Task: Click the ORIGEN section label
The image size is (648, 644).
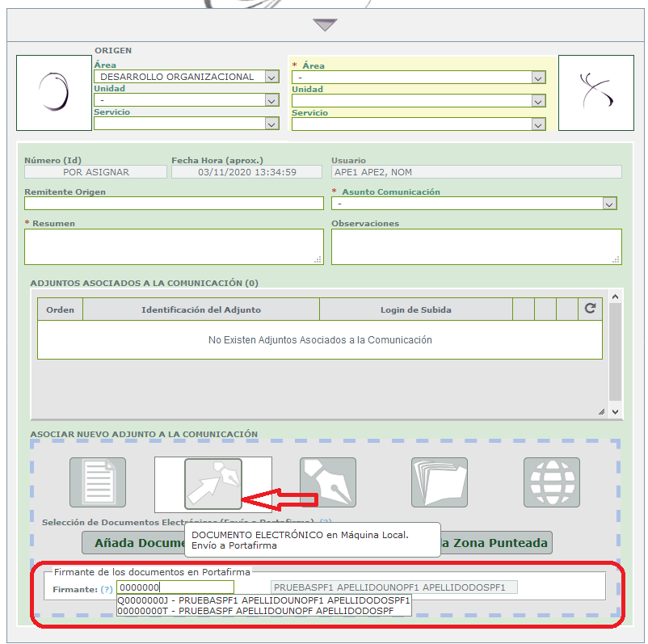Action: click(113, 50)
